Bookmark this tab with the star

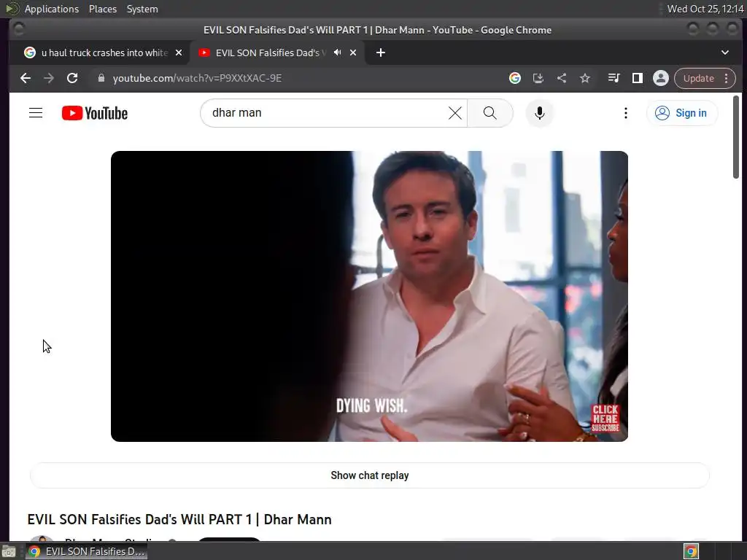point(585,78)
